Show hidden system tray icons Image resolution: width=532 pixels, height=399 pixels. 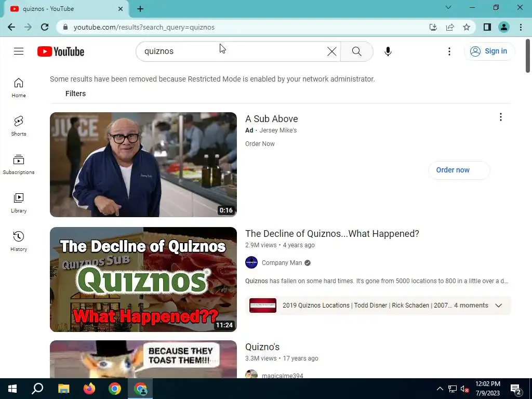click(x=440, y=389)
